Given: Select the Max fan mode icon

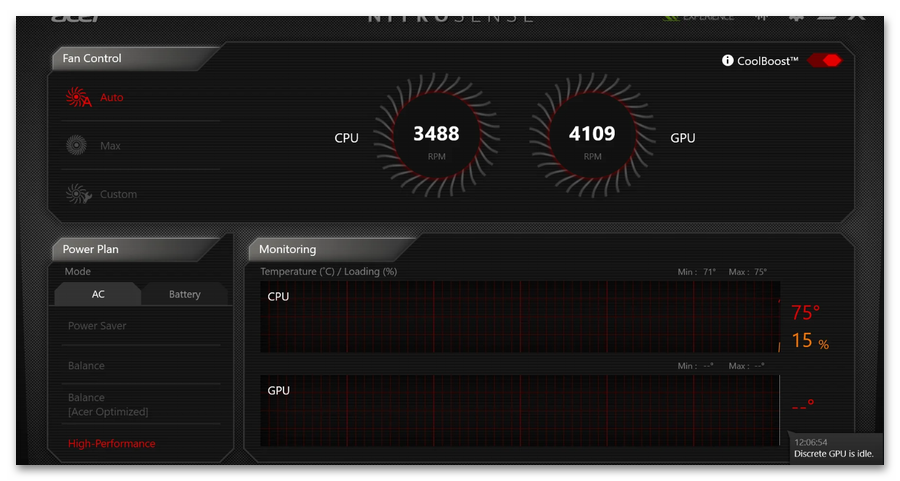Looking at the screenshot, I should tap(76, 145).
